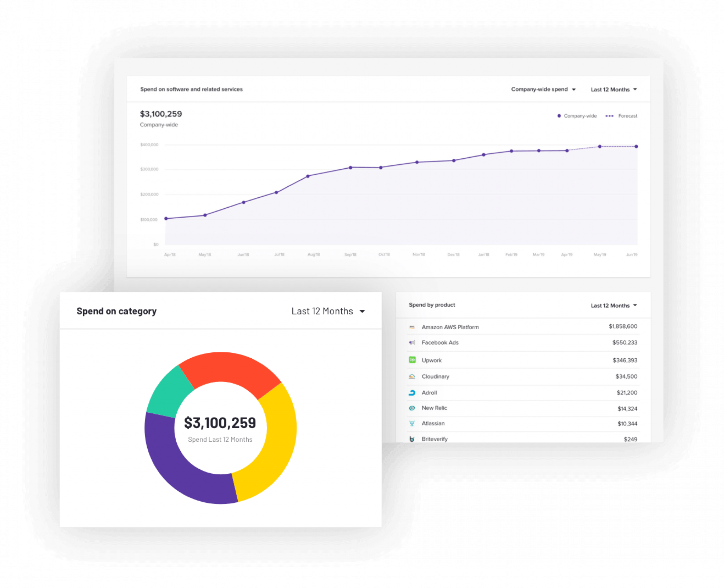Image resolution: width=724 pixels, height=588 pixels.
Task: Click the Cloudinary product icon
Action: point(412,376)
